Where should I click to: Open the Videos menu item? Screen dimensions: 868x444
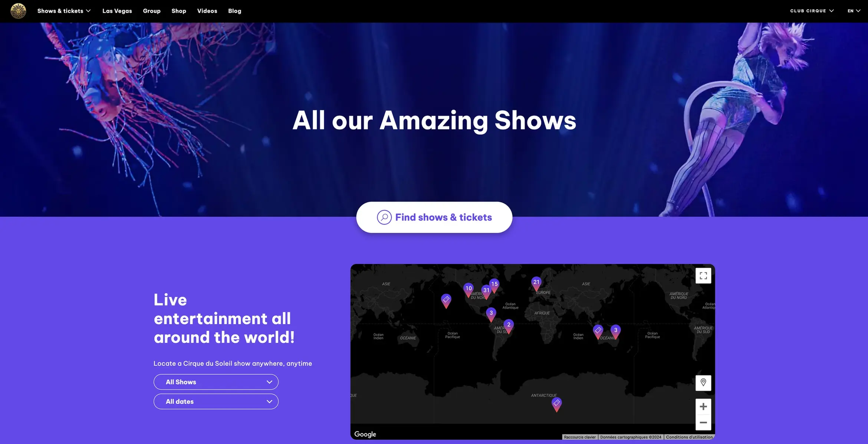point(207,11)
